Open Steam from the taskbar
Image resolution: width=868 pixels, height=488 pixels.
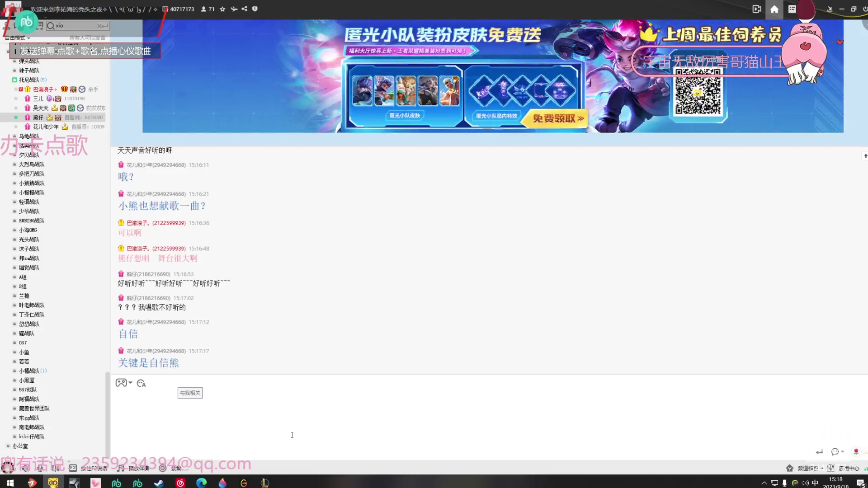point(159,483)
